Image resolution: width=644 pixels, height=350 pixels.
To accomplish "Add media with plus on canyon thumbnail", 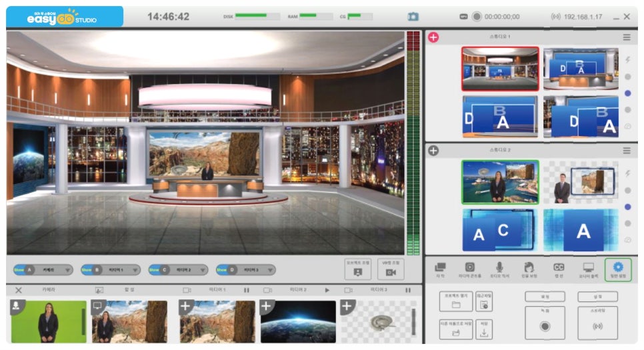I will click(x=185, y=306).
